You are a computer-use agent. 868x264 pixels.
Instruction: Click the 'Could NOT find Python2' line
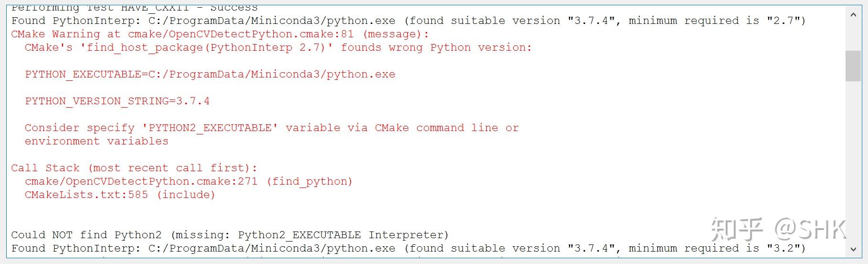click(229, 235)
